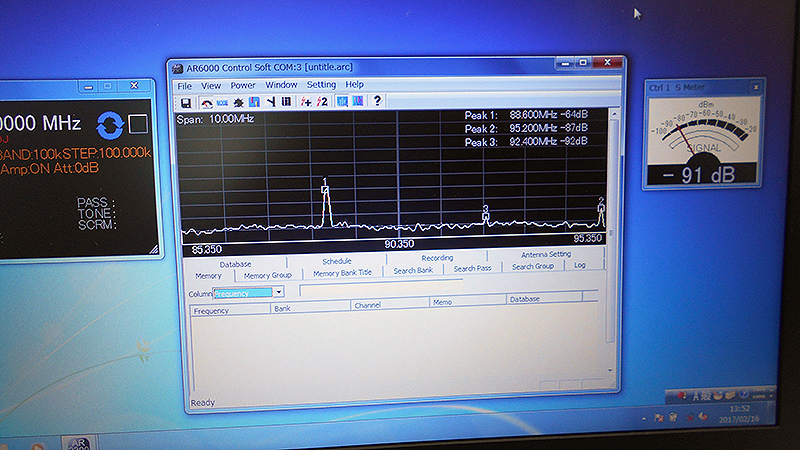800x450 pixels.
Task: Click the red lightning plus toolbar icon
Action: click(306, 101)
